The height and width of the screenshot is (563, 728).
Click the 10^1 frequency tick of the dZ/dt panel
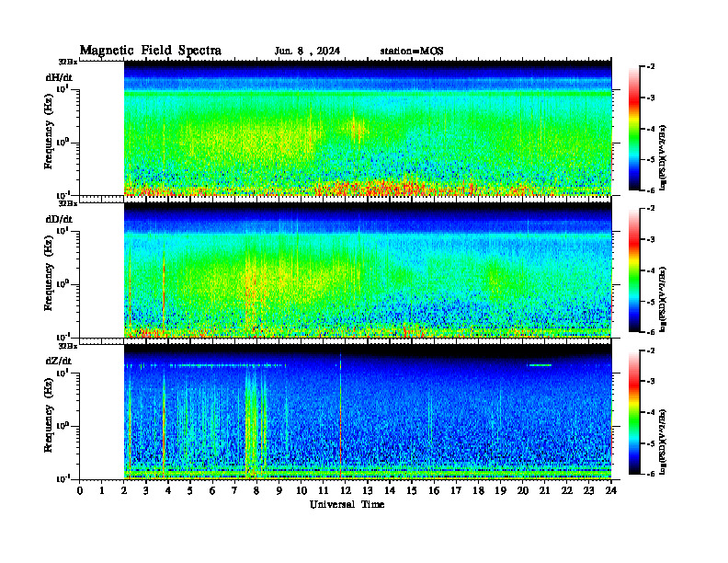point(63,372)
